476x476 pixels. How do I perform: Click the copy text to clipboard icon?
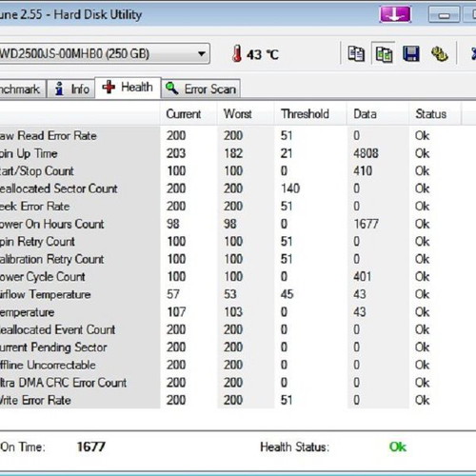(356, 53)
